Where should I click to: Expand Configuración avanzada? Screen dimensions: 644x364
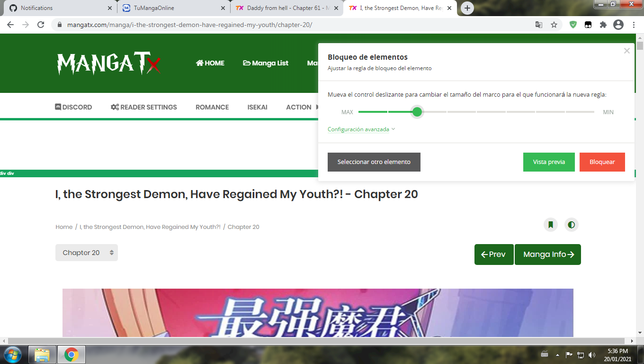[361, 129]
